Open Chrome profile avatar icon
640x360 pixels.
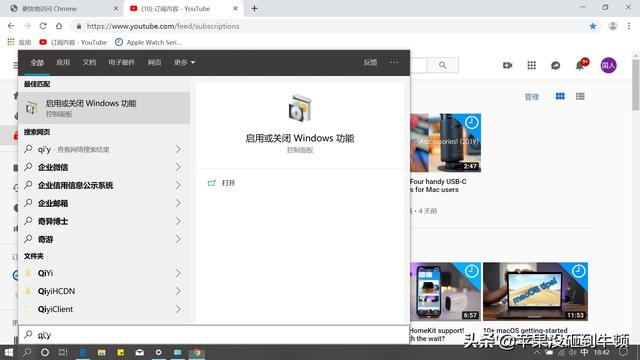(x=613, y=26)
